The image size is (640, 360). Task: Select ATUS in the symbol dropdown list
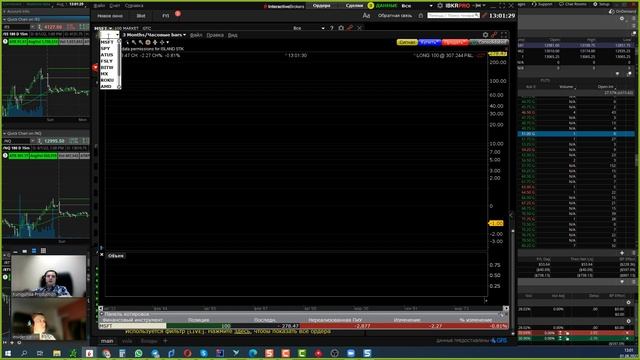click(x=109, y=55)
